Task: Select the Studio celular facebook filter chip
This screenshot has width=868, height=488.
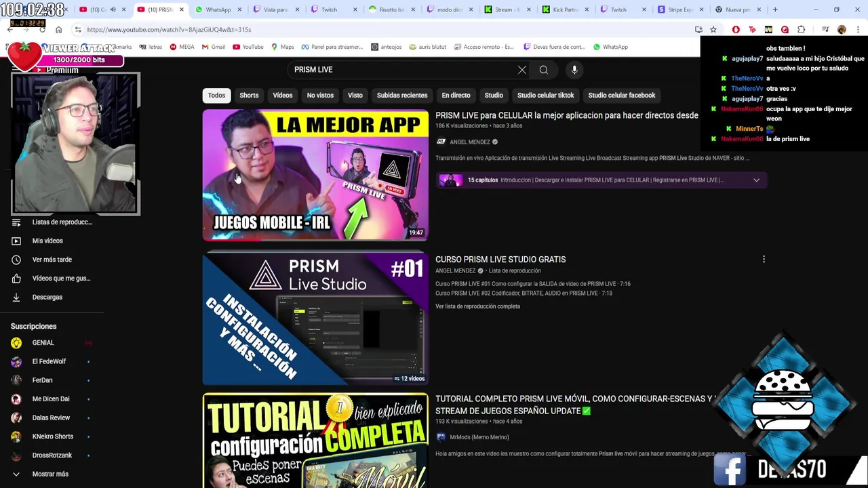Action: pyautogui.click(x=622, y=96)
